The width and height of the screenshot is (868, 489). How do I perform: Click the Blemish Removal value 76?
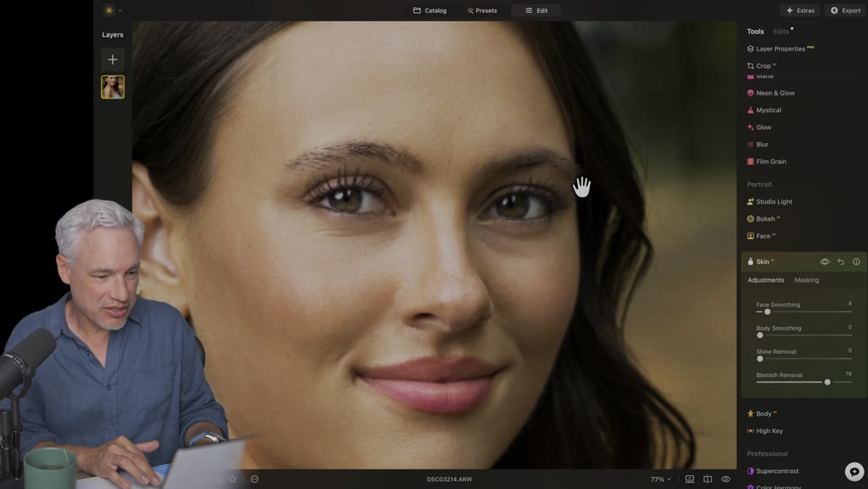tap(848, 375)
